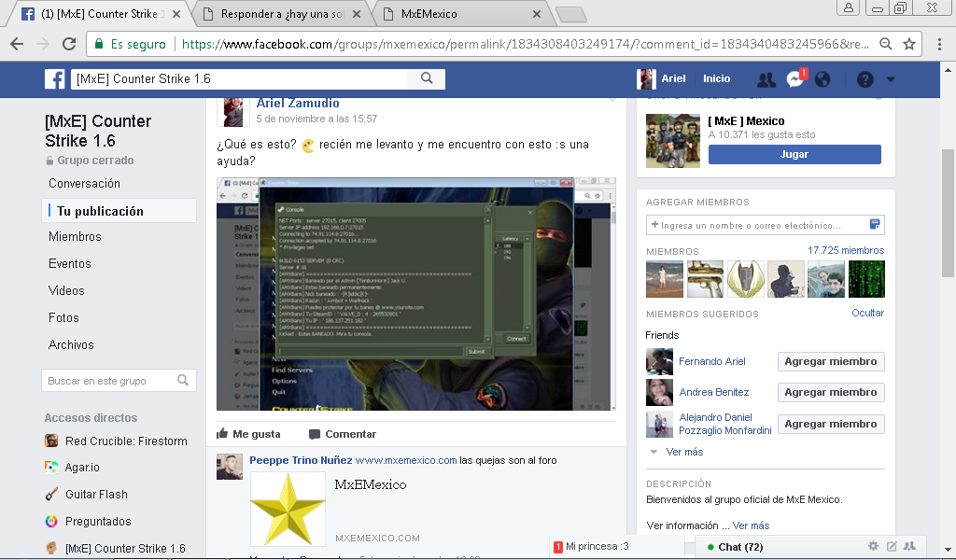The height and width of the screenshot is (560, 956).
Task: Open Ariel's profile in the top bar
Action: point(662,78)
